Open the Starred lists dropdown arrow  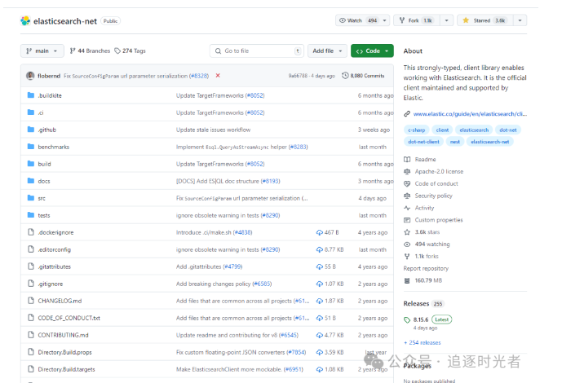(x=520, y=20)
